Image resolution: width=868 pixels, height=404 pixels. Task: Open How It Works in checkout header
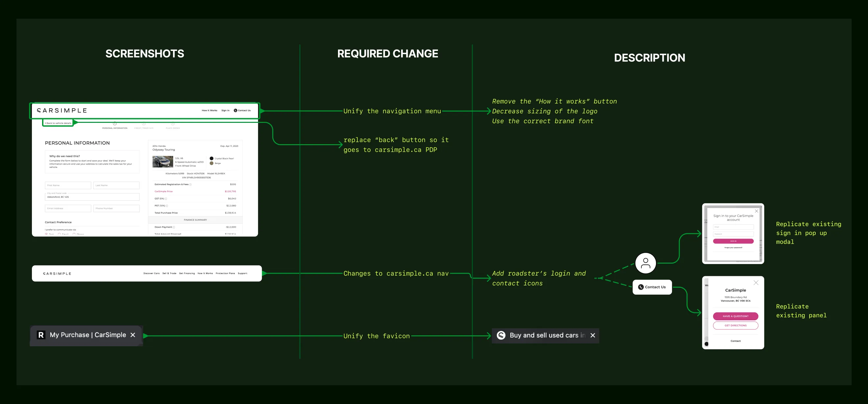click(209, 110)
